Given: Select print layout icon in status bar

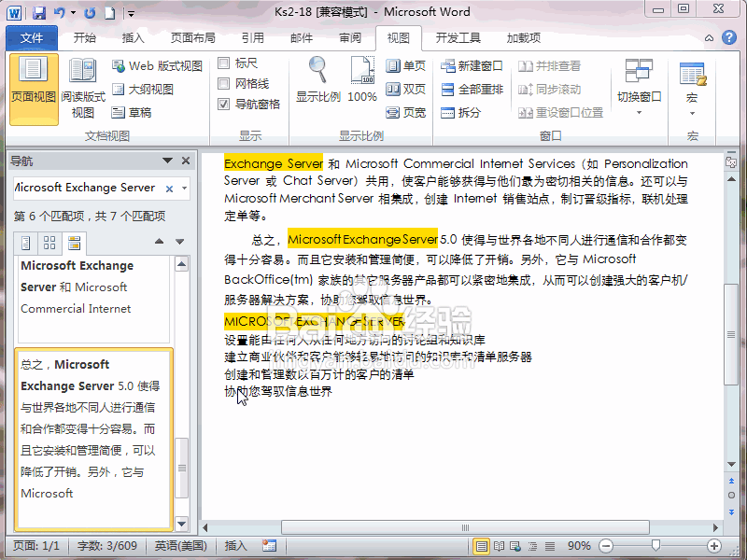Looking at the screenshot, I should tap(482, 546).
